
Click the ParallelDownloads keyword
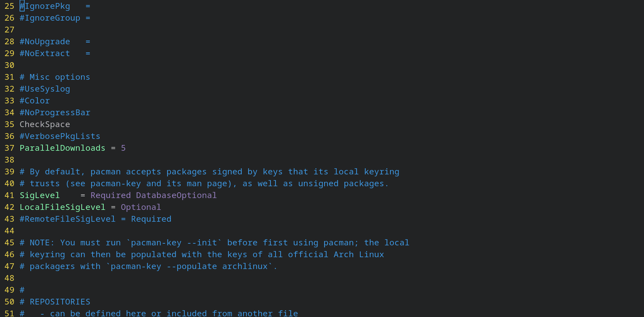62,148
